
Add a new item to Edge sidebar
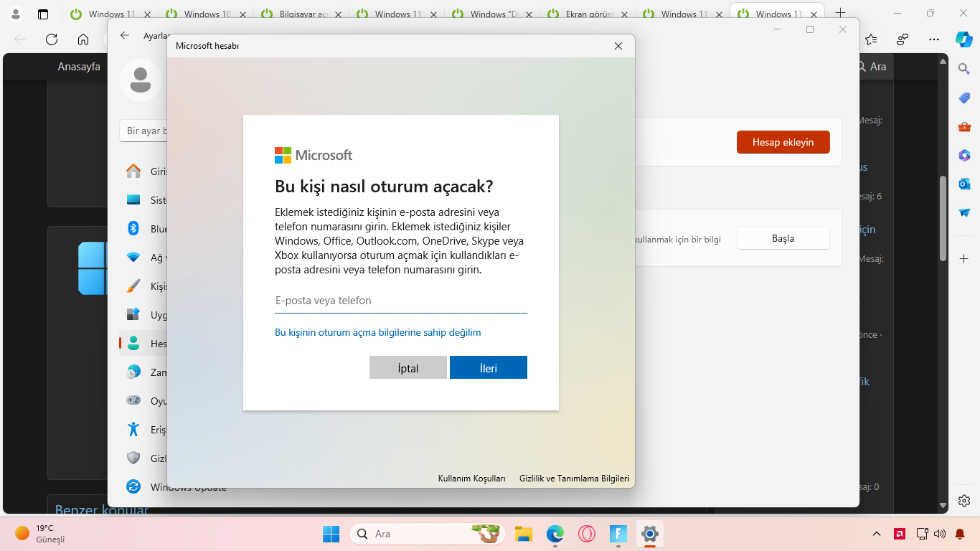964,258
